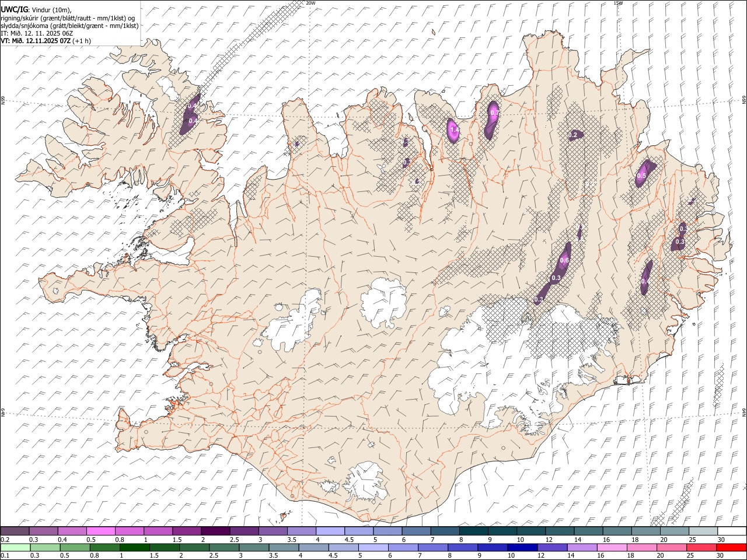Pick the darkest purple 2 swatch in upper scale
The height and width of the screenshot is (560, 747).
(x=215, y=531)
